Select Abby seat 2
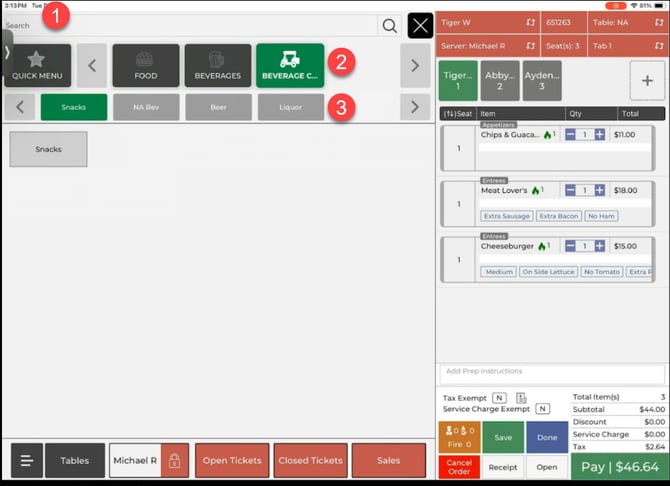Viewport: 670px width, 486px height. tap(500, 81)
